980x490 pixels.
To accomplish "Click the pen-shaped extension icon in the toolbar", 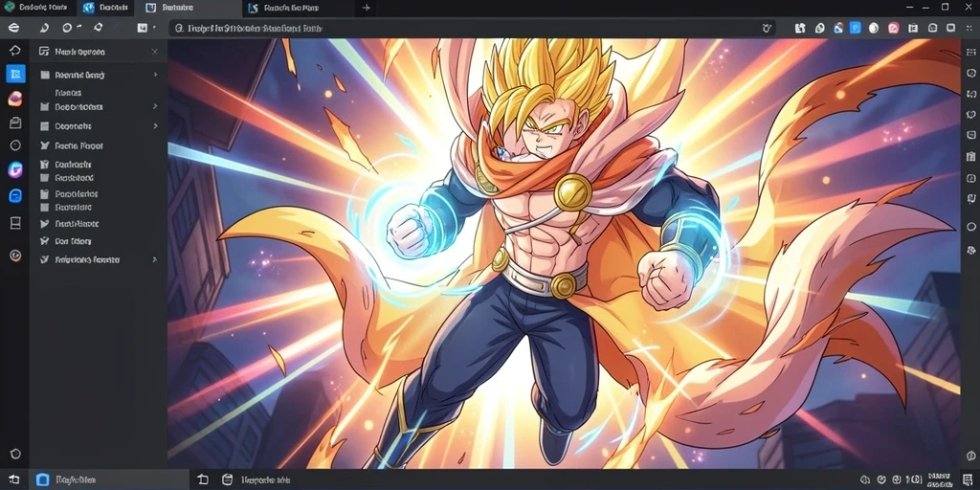I will click(x=820, y=28).
